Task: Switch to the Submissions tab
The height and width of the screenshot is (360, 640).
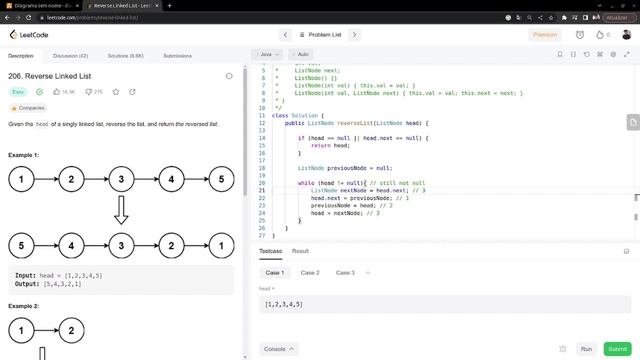Action: (x=178, y=56)
